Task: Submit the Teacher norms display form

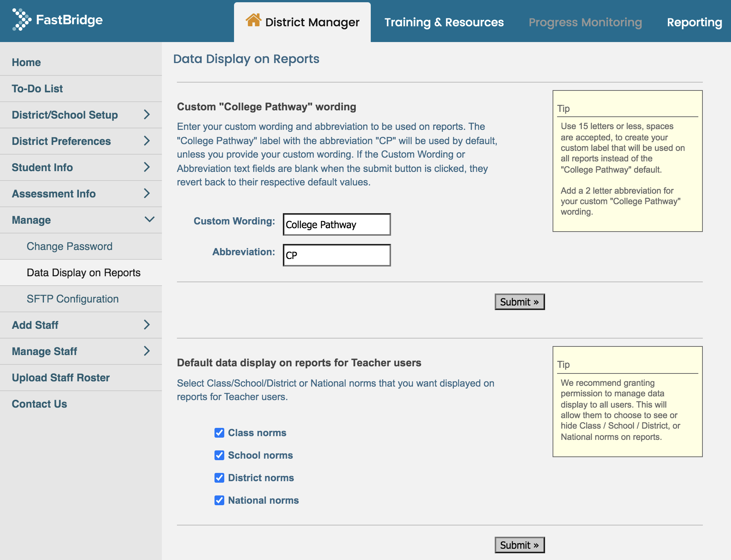Action: pyautogui.click(x=520, y=545)
